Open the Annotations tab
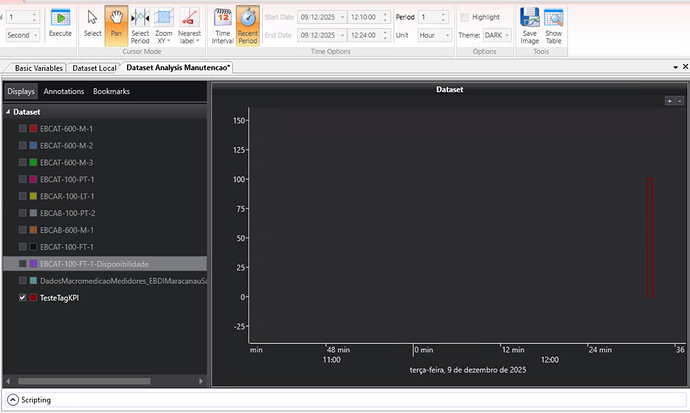This screenshot has width=690, height=413. [64, 91]
